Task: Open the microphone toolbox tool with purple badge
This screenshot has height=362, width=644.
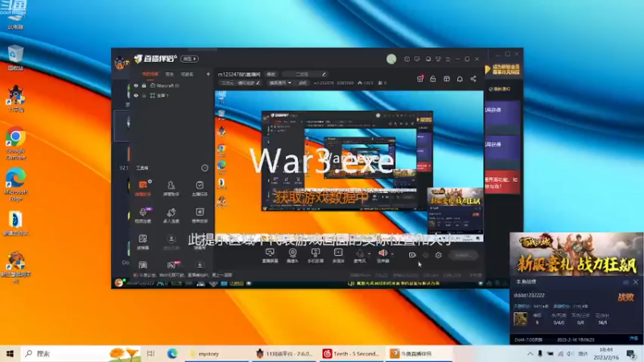Action: click(143, 215)
